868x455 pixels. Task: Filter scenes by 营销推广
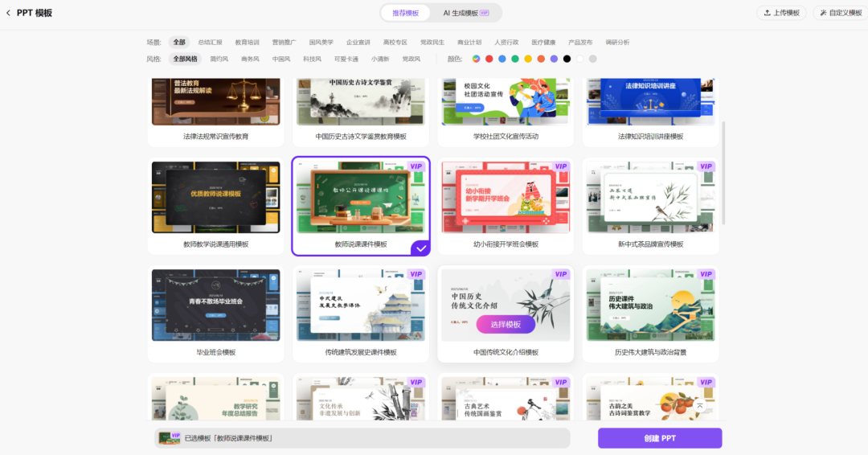pos(284,42)
